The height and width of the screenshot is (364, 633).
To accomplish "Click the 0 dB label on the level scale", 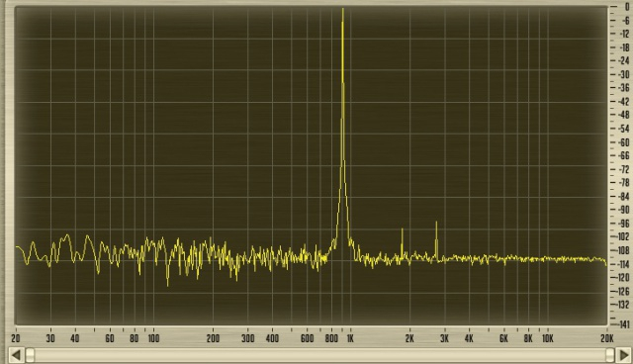I will coord(627,7).
